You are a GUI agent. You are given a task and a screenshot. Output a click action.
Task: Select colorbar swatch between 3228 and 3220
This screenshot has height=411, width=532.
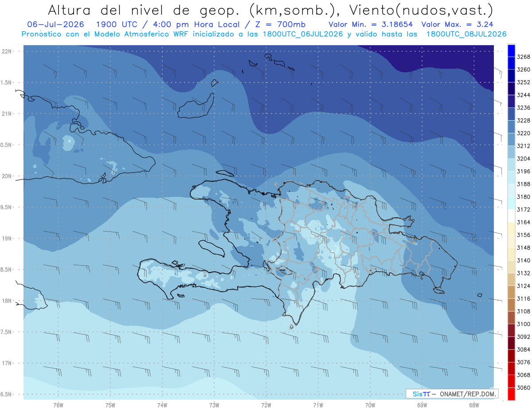(511, 126)
